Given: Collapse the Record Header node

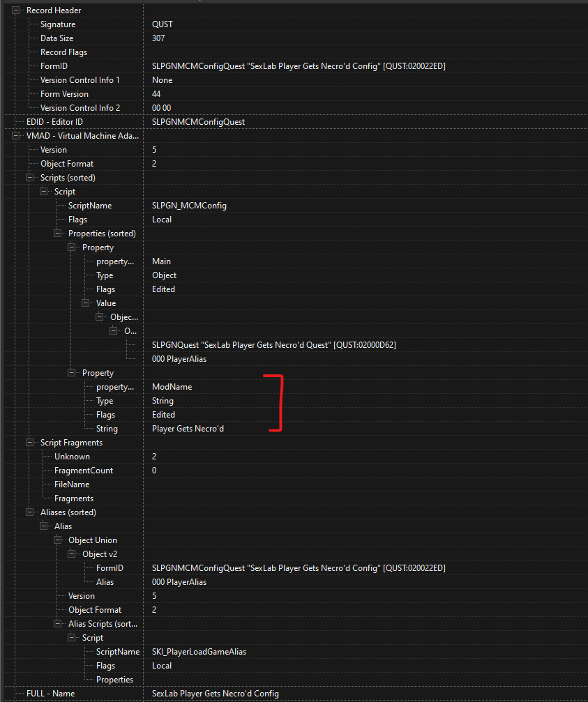Looking at the screenshot, I should coord(15,10).
